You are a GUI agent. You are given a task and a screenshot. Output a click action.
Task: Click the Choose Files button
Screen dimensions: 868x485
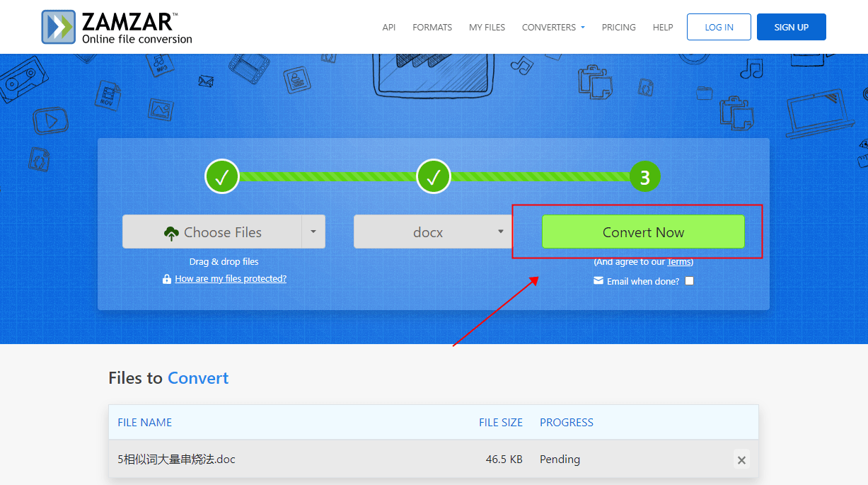coord(212,232)
